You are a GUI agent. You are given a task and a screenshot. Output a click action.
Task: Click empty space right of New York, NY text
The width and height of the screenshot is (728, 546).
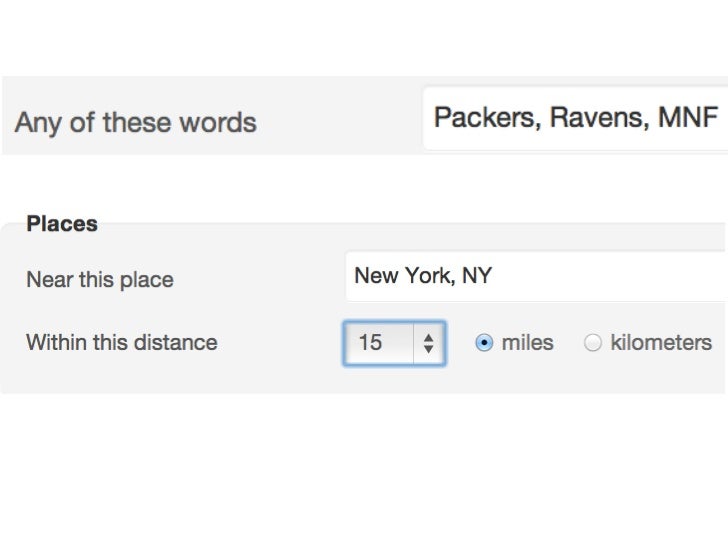click(608, 276)
